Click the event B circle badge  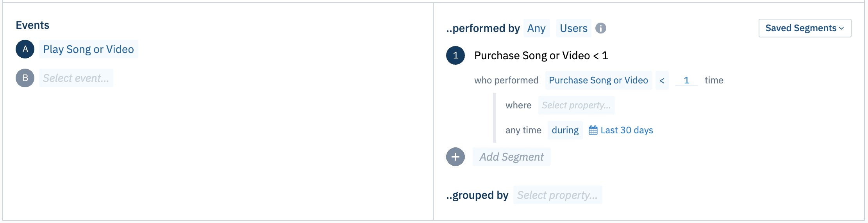25,78
